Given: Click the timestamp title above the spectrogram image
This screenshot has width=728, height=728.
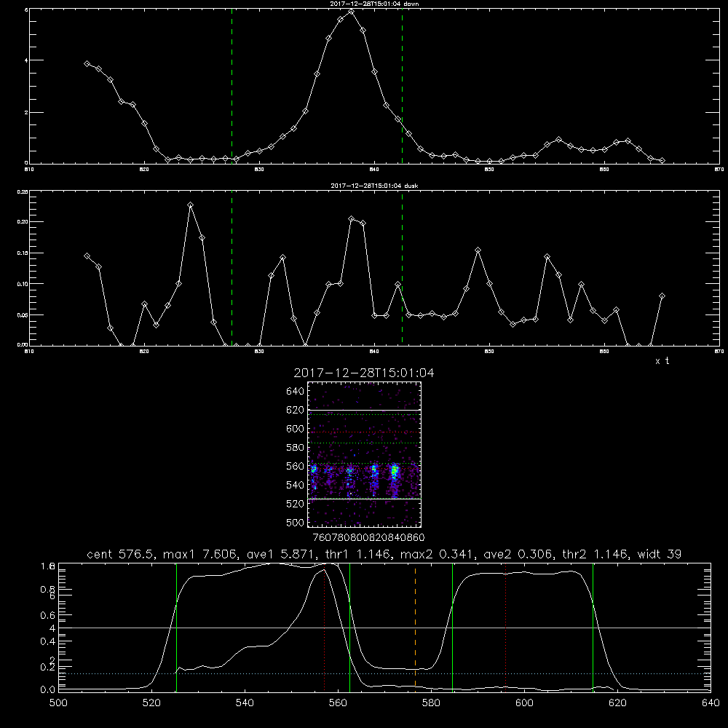Looking at the screenshot, I should (364, 373).
